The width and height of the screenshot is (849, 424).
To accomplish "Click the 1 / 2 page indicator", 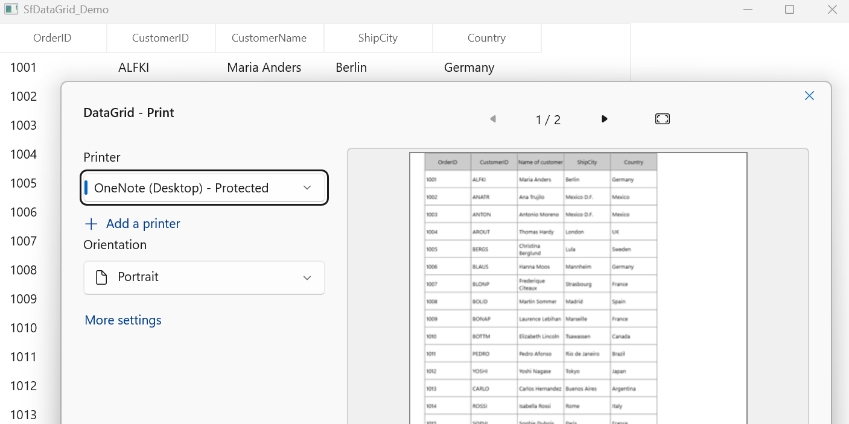I will pos(548,120).
